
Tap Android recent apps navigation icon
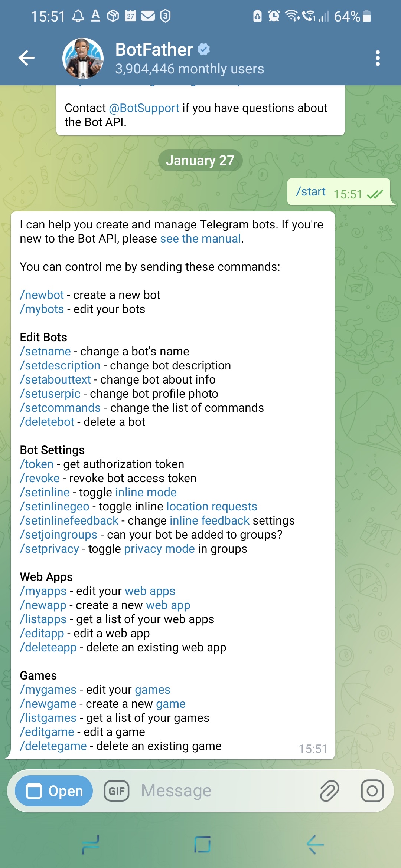[91, 845]
